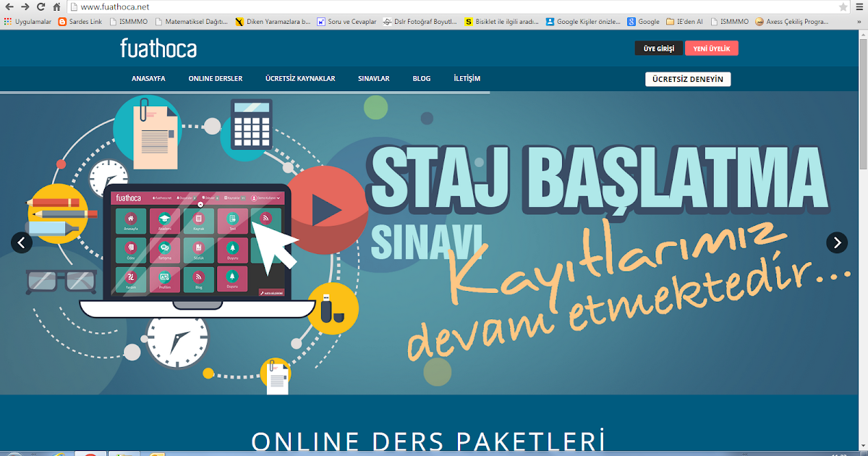Viewport: 868px width, 456px height.
Task: Bookmark this page with the star icon
Action: click(x=843, y=7)
